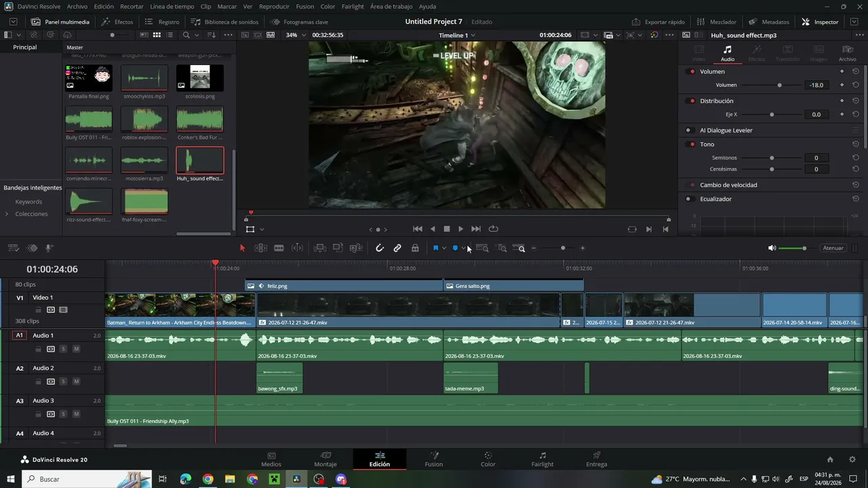
Task: Add keyframe for Eje X
Action: point(842,115)
